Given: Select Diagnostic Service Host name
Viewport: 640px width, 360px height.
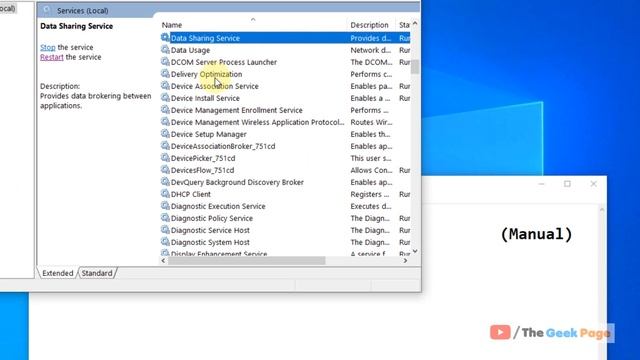Looking at the screenshot, I should point(210,230).
